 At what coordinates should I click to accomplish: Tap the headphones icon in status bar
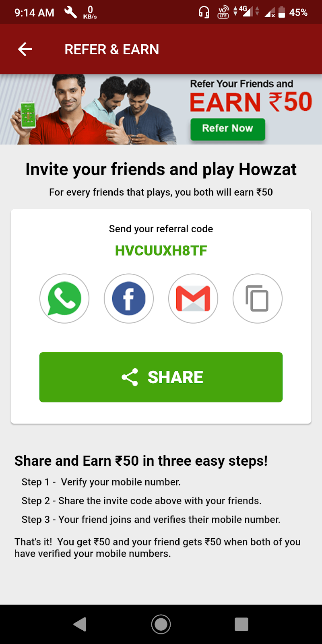point(204,12)
